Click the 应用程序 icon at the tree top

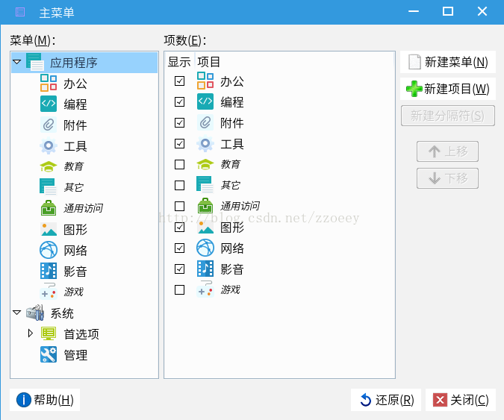coord(35,62)
